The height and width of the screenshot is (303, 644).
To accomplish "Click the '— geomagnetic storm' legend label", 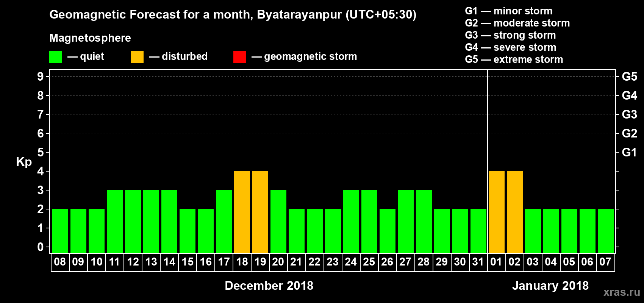I will tap(304, 57).
